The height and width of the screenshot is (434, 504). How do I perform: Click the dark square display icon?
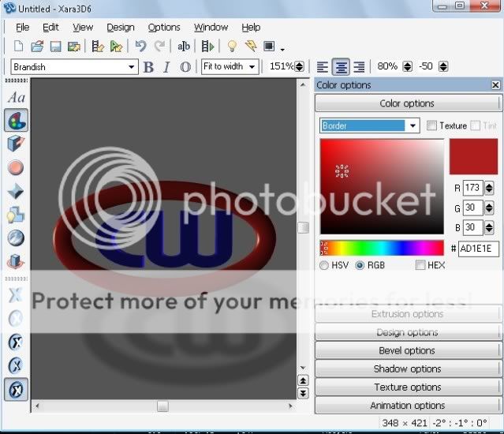click(269, 47)
